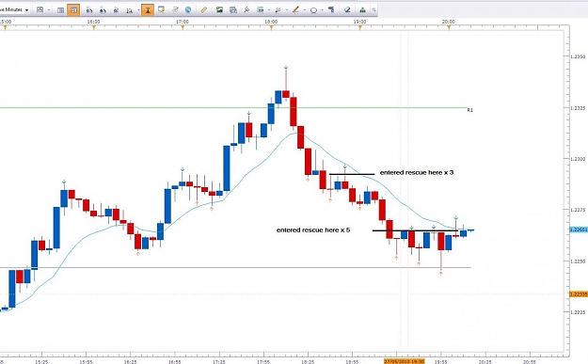
Task: Click the 19:00 marker on top time axis
Action: click(x=359, y=22)
